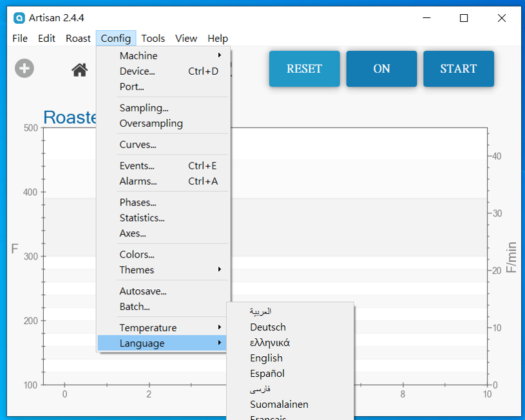Open Colors... dialog
The image size is (525, 420).
coord(163,254)
